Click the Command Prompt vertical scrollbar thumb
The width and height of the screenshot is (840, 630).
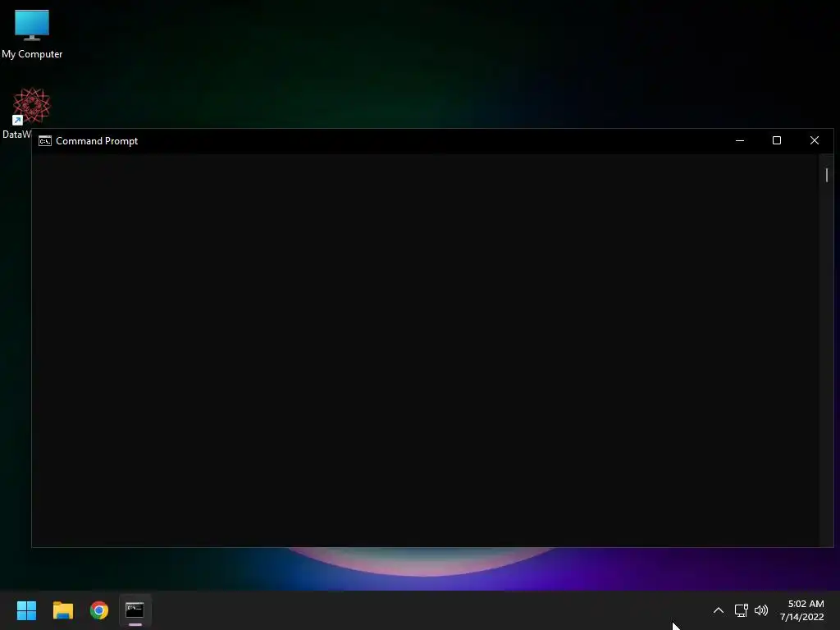[827, 176]
